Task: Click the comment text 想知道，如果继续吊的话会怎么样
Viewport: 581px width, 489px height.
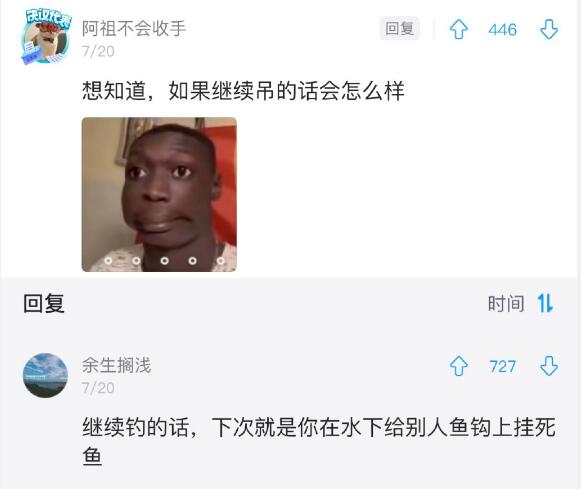Action: click(x=243, y=91)
